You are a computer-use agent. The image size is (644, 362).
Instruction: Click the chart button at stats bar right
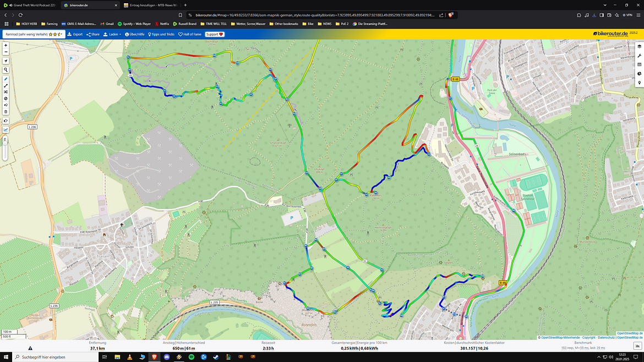coord(637,345)
